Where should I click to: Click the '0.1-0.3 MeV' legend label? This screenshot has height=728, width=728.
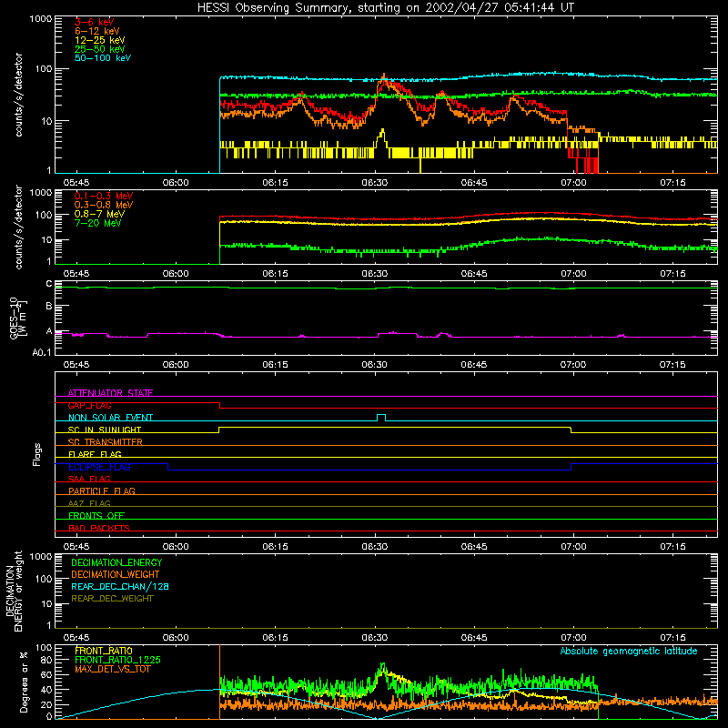[104, 196]
